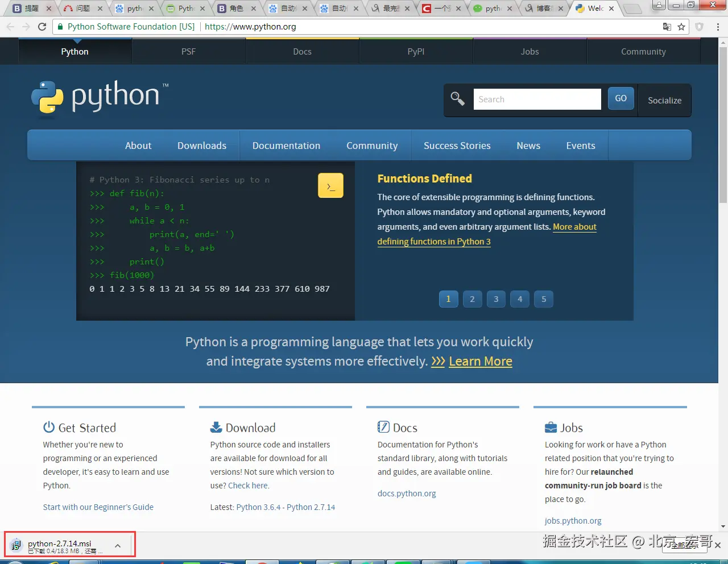The height and width of the screenshot is (564, 728).
Task: Select slide 5 of the carousel
Action: click(544, 299)
